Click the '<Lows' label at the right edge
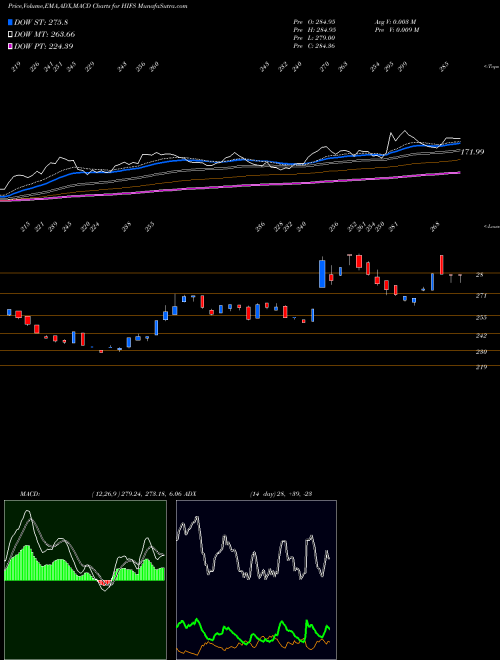The image size is (500, 660). pyautogui.click(x=491, y=226)
